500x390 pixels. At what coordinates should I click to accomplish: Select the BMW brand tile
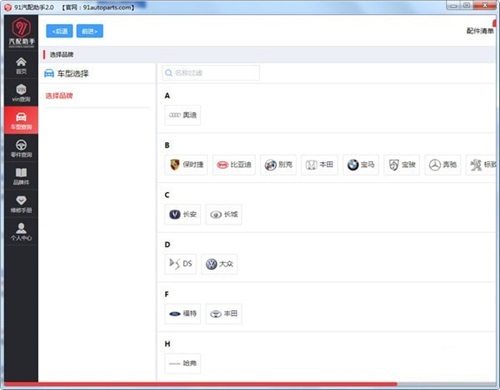point(361,165)
